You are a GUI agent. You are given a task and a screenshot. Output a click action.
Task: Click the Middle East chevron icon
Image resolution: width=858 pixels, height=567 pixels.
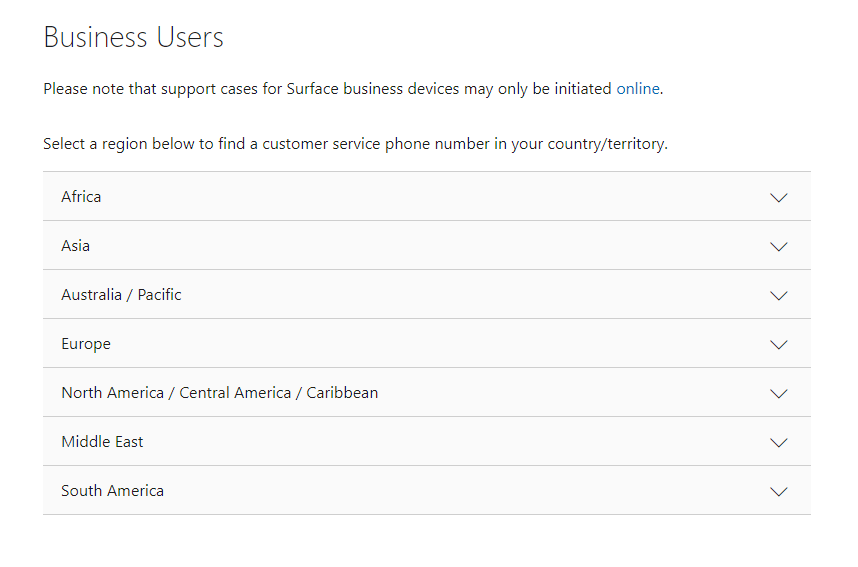pyautogui.click(x=779, y=442)
